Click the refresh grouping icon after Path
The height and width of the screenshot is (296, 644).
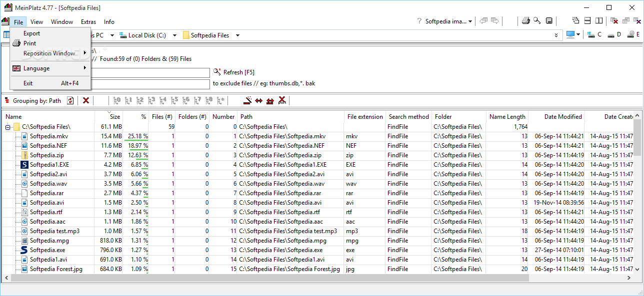click(x=70, y=100)
